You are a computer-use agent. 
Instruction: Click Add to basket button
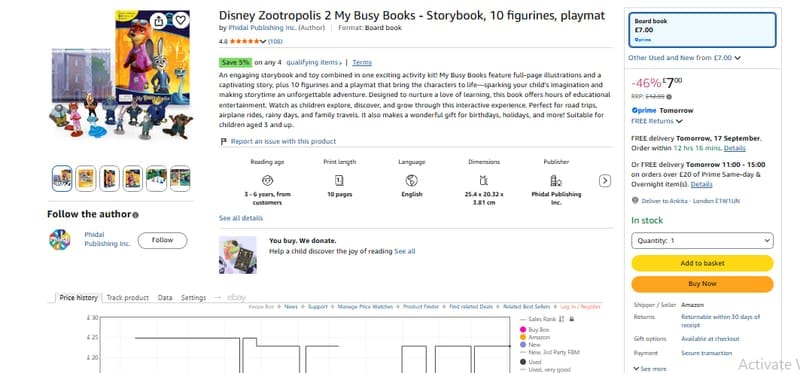[x=702, y=263]
